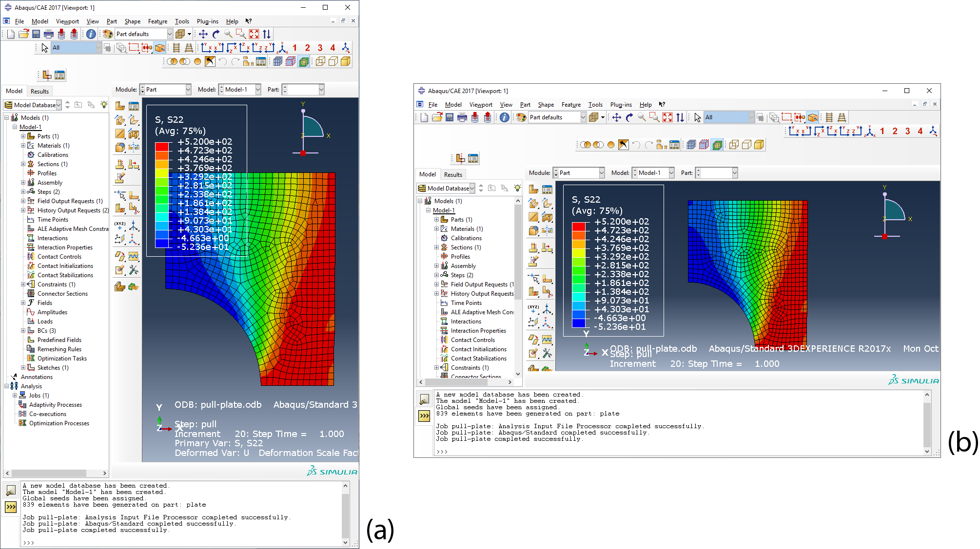The width and height of the screenshot is (980, 549).
Task: Open the Query Information tool
Action: 91,34
